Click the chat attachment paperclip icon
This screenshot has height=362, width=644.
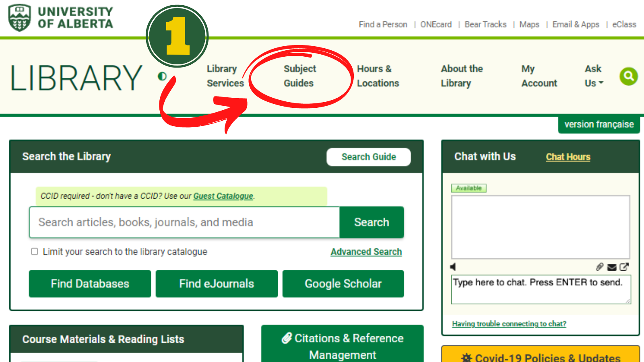pyautogui.click(x=600, y=267)
